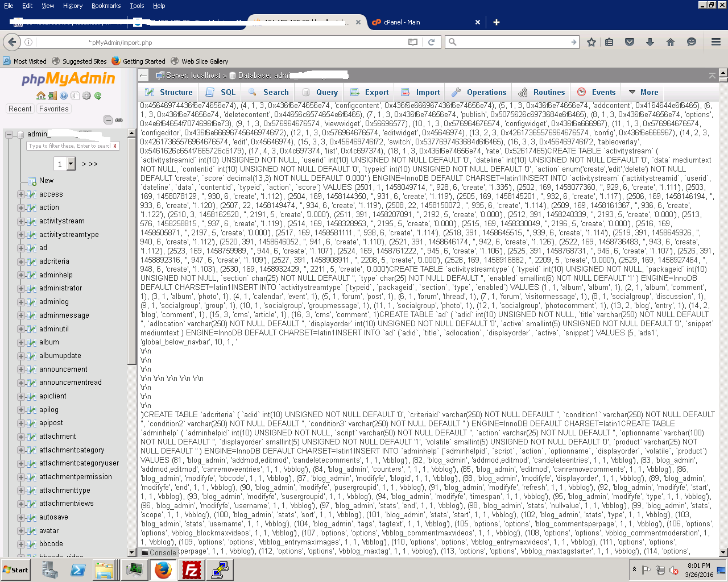Collapse all navigation tree items
Viewport: 728px width, 582px height.
(108, 120)
